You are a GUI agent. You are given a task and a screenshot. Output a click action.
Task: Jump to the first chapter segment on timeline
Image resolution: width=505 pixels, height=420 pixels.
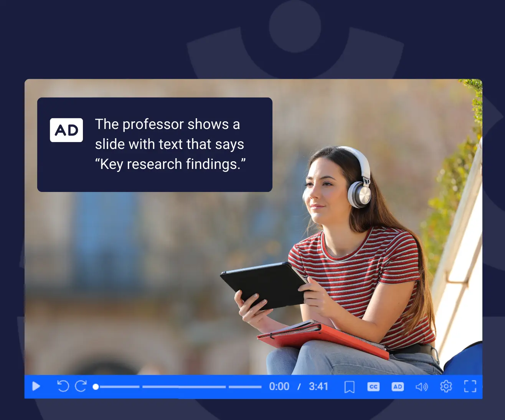tap(120, 387)
